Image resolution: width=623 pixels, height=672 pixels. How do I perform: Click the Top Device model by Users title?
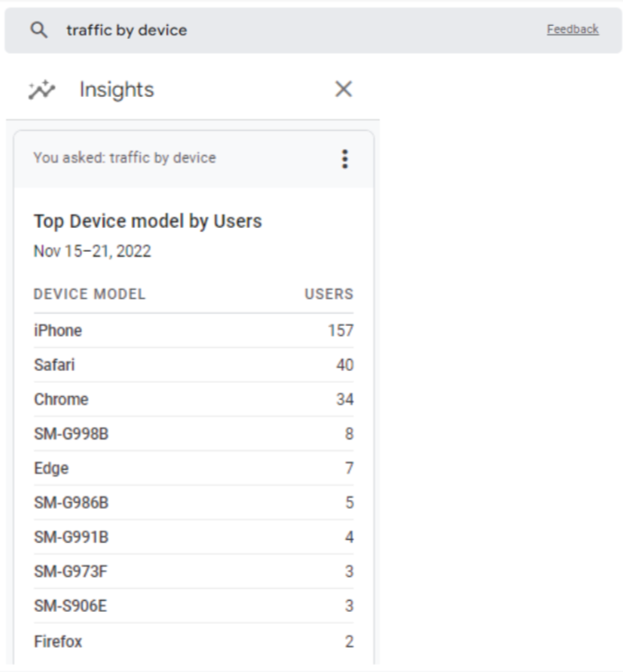(148, 222)
